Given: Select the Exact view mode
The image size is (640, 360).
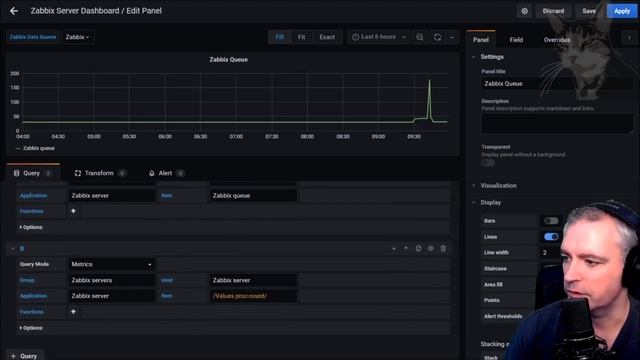Looking at the screenshot, I should [x=327, y=37].
